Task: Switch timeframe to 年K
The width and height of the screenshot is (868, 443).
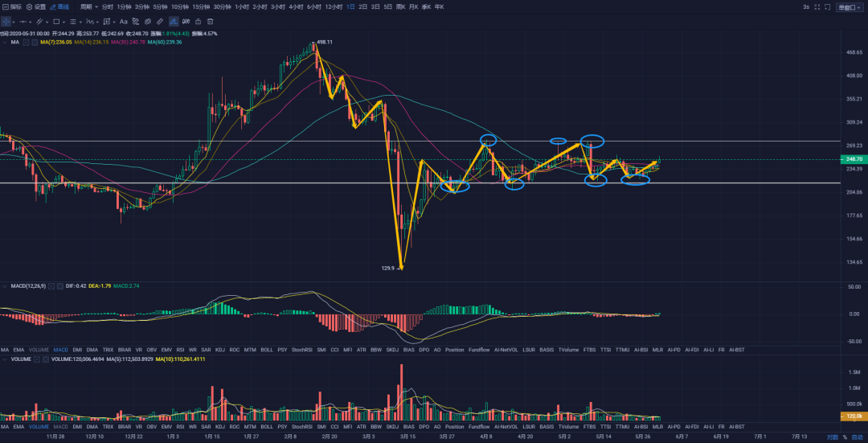Action: pyautogui.click(x=439, y=6)
